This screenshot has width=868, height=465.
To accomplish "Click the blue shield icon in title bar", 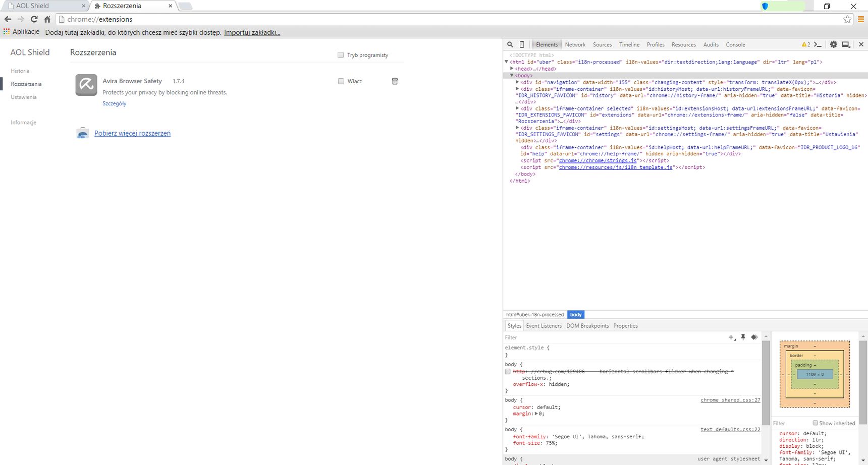I will tap(765, 6).
